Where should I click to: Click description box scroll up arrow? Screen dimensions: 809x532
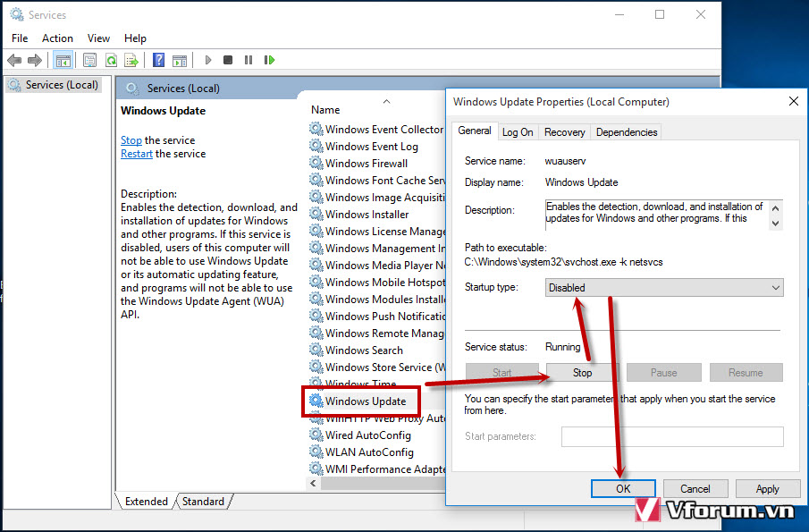click(x=775, y=208)
